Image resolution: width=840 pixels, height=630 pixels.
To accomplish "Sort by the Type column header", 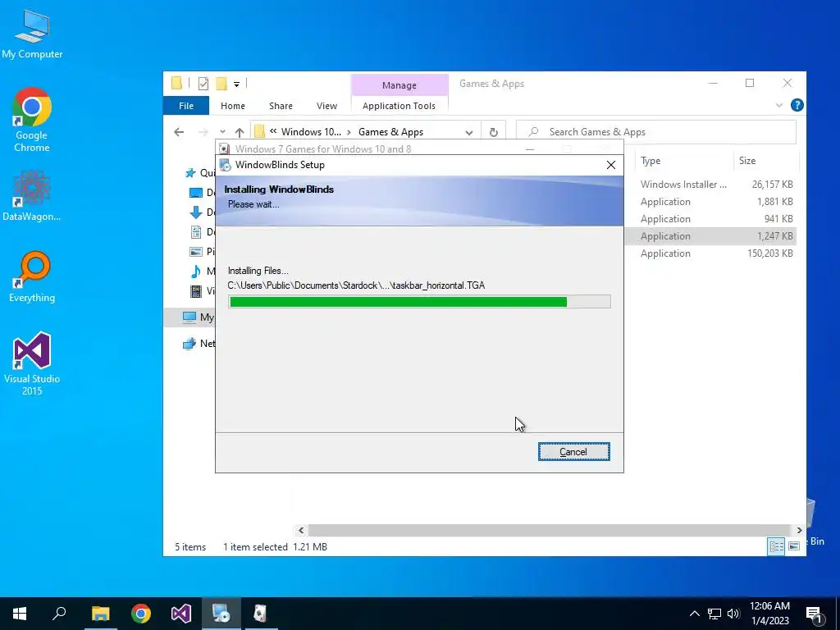I will [x=683, y=161].
